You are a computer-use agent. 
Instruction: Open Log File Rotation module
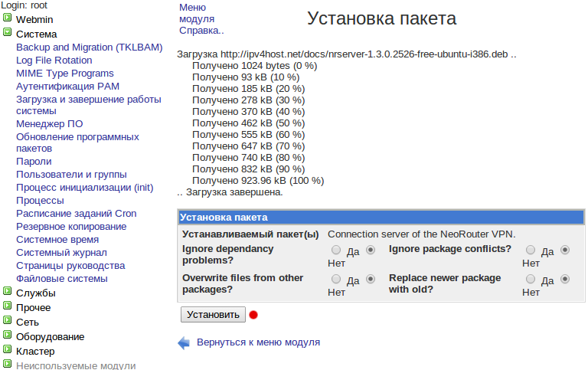pyautogui.click(x=54, y=61)
